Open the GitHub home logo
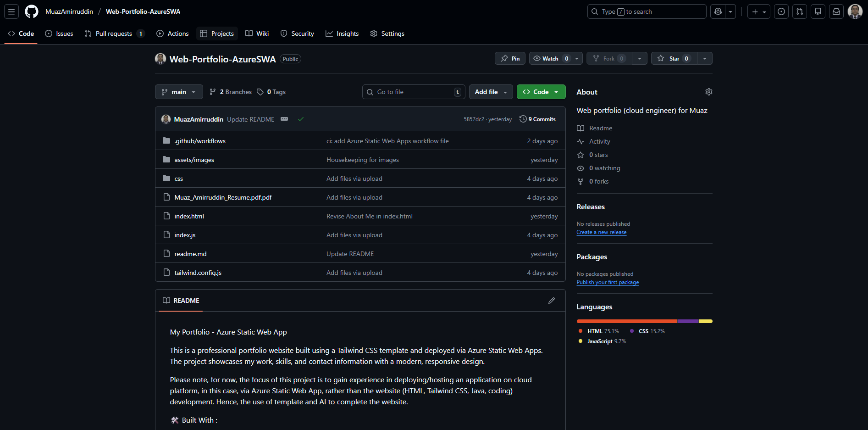This screenshot has width=868, height=430. click(x=31, y=11)
